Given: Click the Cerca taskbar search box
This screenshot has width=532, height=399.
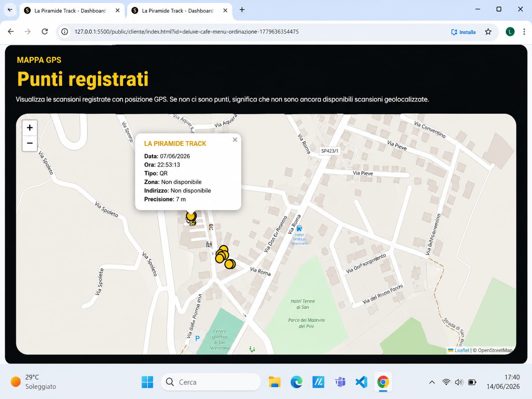Looking at the screenshot, I should [x=211, y=382].
